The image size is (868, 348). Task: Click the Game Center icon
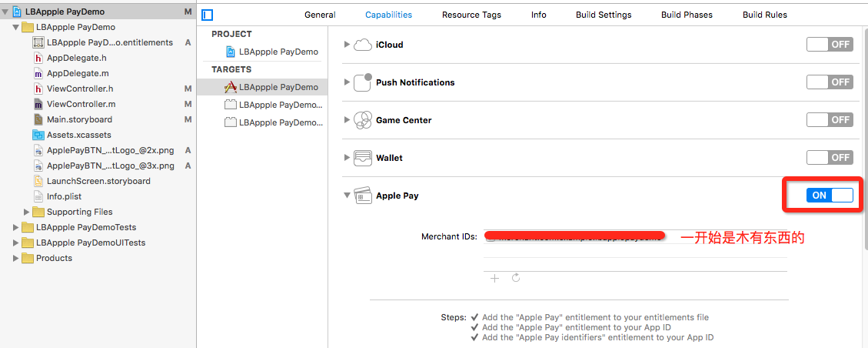point(363,120)
